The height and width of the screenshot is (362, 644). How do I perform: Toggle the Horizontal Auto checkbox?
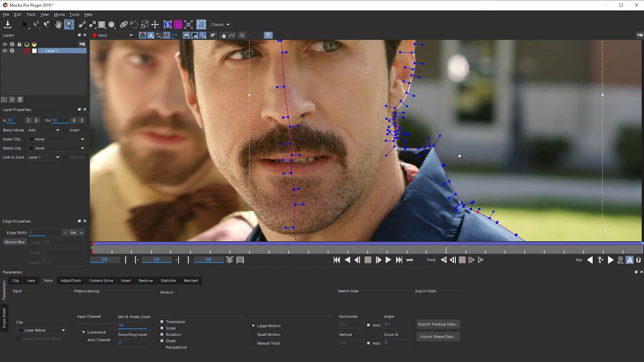pos(368,325)
